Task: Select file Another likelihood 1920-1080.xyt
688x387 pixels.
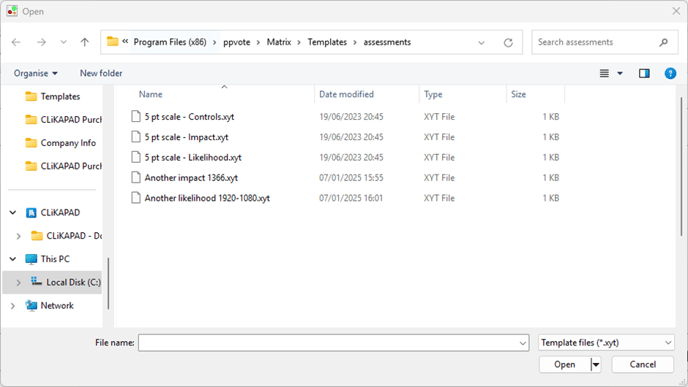Action: coord(207,198)
